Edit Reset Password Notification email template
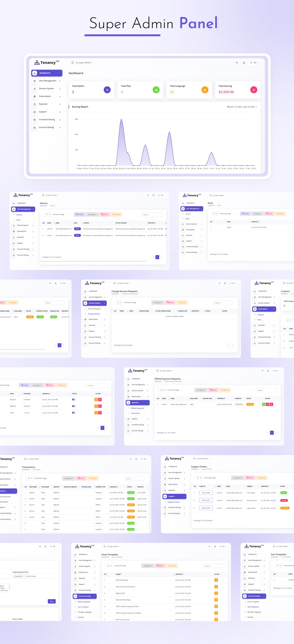294x644 pixels. click(x=216, y=587)
